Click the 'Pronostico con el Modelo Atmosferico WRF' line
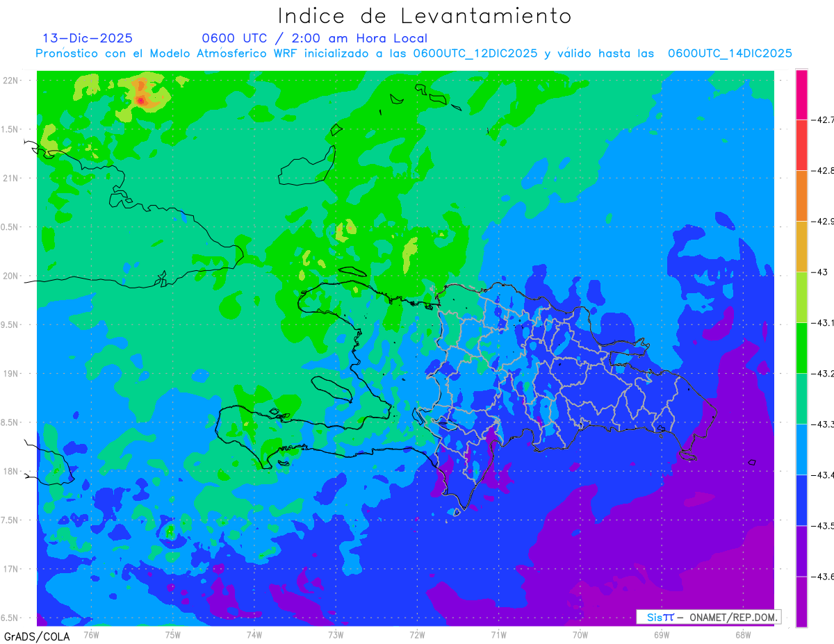834x644 pixels. tap(414, 53)
